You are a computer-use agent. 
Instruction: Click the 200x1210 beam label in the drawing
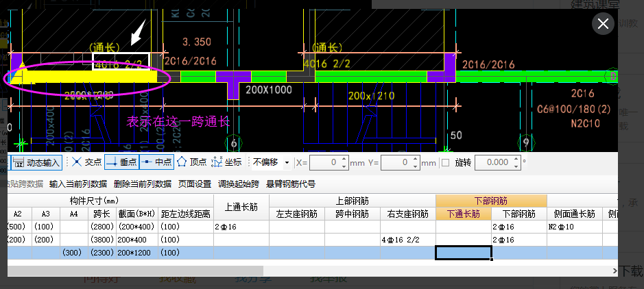coord(371,96)
